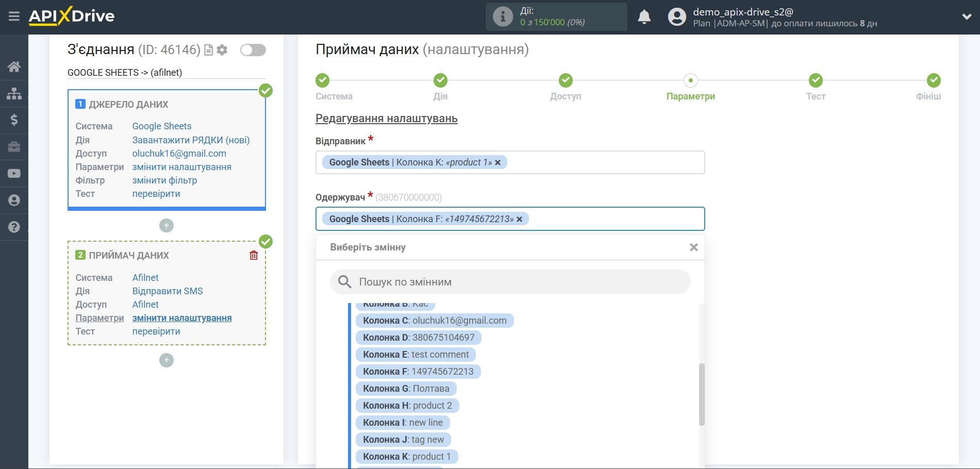
Task: Click the notifications bell icon
Action: click(x=644, y=17)
